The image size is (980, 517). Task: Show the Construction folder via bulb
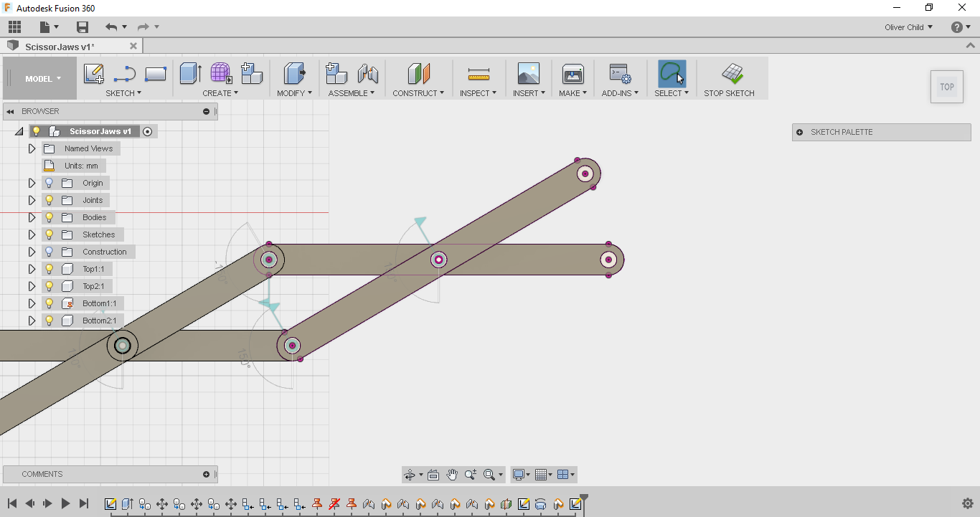pyautogui.click(x=50, y=252)
